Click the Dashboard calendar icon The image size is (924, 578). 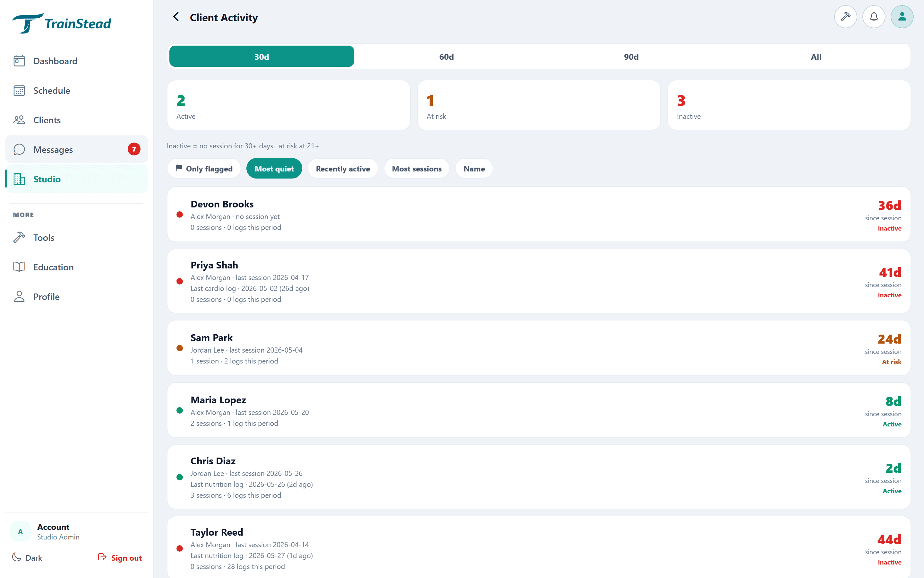19,61
